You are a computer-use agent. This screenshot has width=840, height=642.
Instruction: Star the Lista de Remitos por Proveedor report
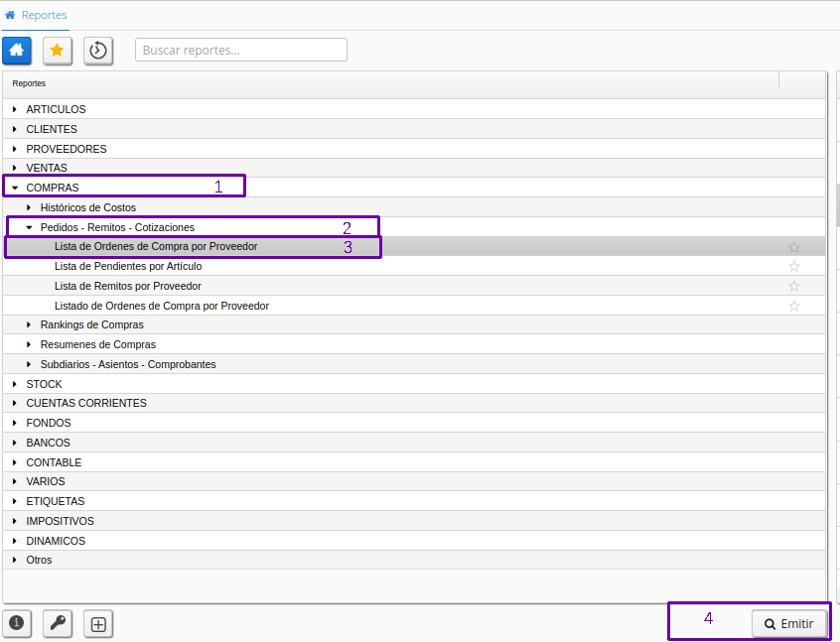coord(794,286)
